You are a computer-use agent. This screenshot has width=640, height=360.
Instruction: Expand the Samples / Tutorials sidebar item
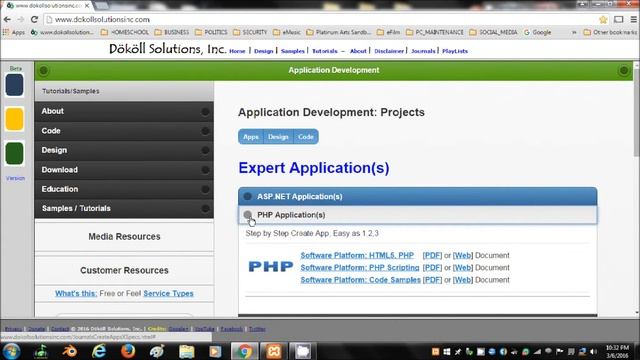click(x=124, y=208)
